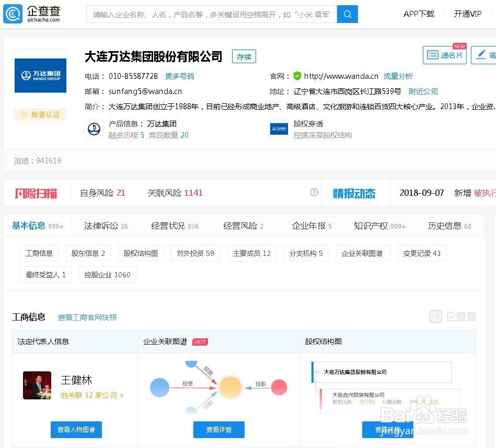The height and width of the screenshot is (448, 496).
Task: Open 查看工商官网快照 link
Action: (87, 317)
